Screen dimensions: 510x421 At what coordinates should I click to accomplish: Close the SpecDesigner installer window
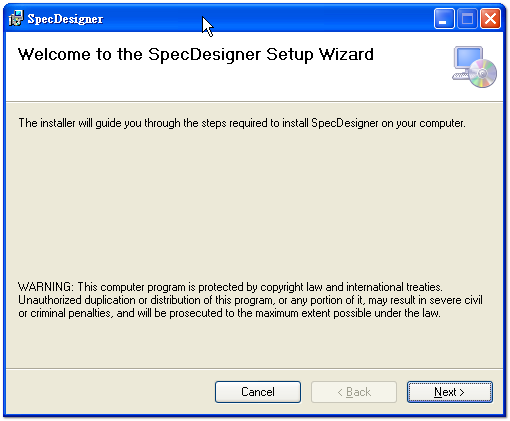(x=490, y=19)
